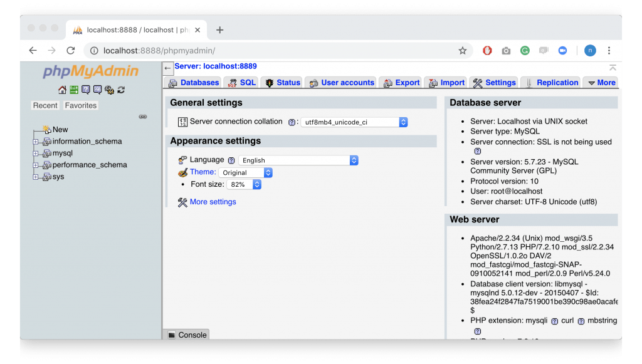Click the SSL help icon under Database server

click(477, 151)
